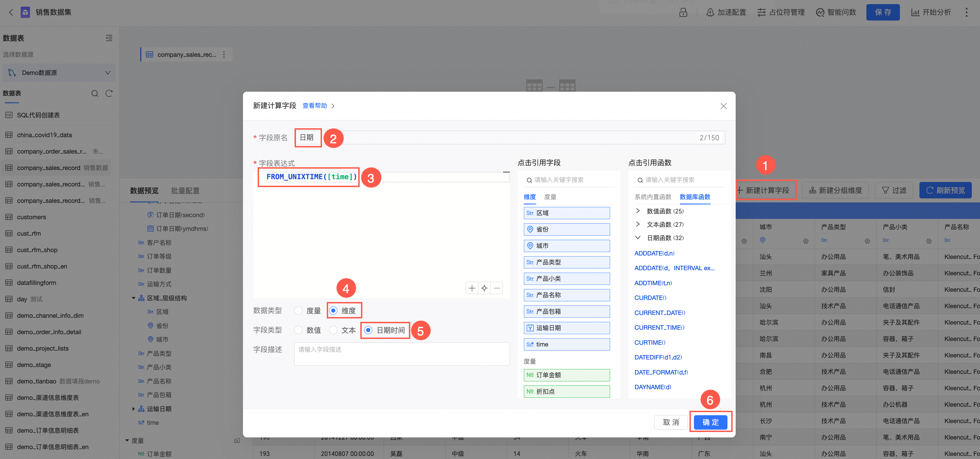Viewport: 980px width, 459px height.
Task: Open settings gear in 城市 column header
Action: 806,241
